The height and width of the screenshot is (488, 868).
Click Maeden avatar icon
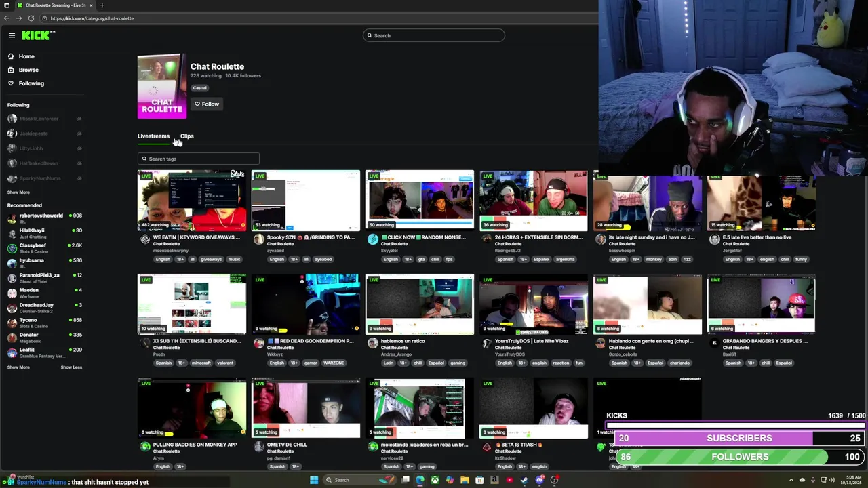pos(12,293)
